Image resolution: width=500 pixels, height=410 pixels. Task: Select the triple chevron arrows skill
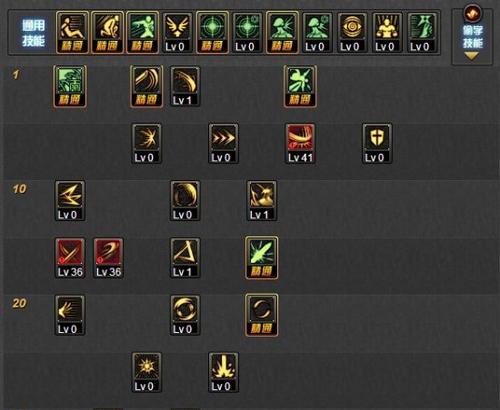224,144
